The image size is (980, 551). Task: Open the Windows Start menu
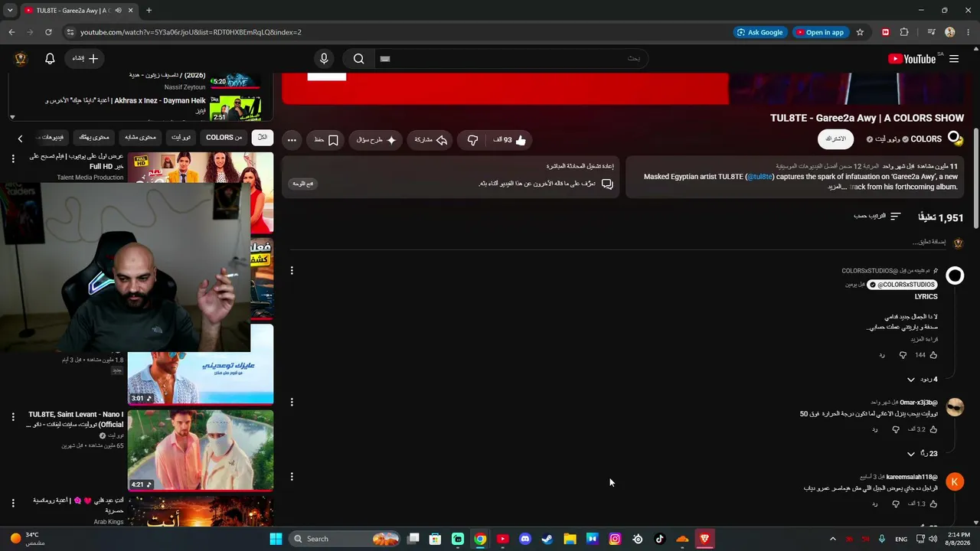pos(276,539)
